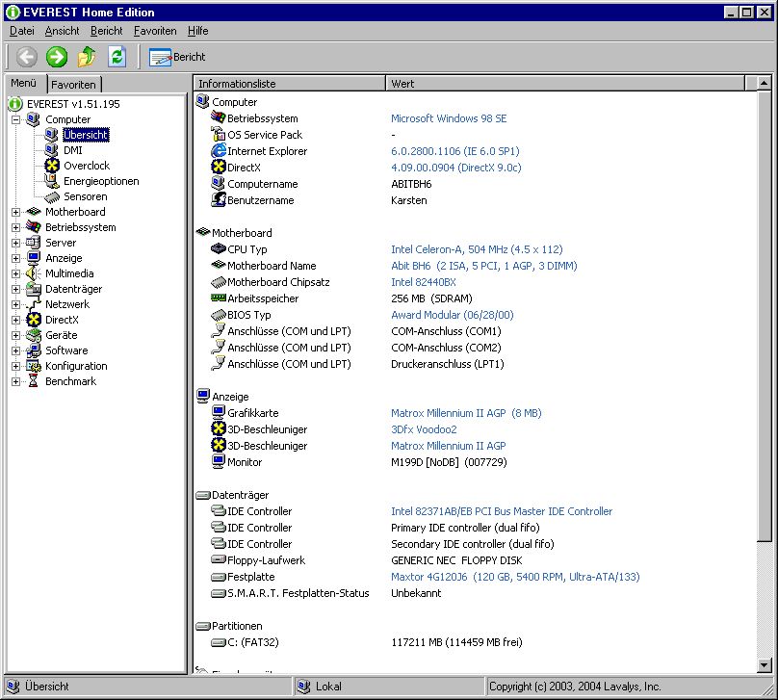Expand the Motherboard tree node
The width and height of the screenshot is (778, 700).
pos(15,212)
